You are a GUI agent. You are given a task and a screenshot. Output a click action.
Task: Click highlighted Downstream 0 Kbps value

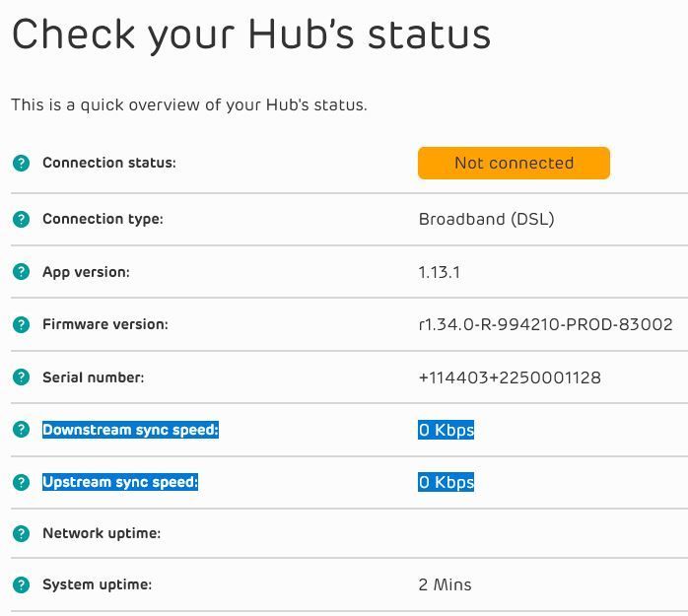click(447, 430)
